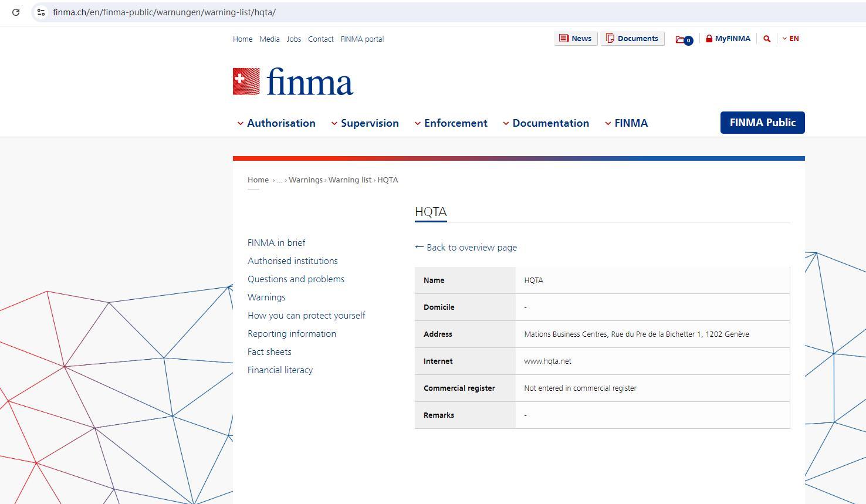Click Warning list in breadcrumb

[350, 180]
